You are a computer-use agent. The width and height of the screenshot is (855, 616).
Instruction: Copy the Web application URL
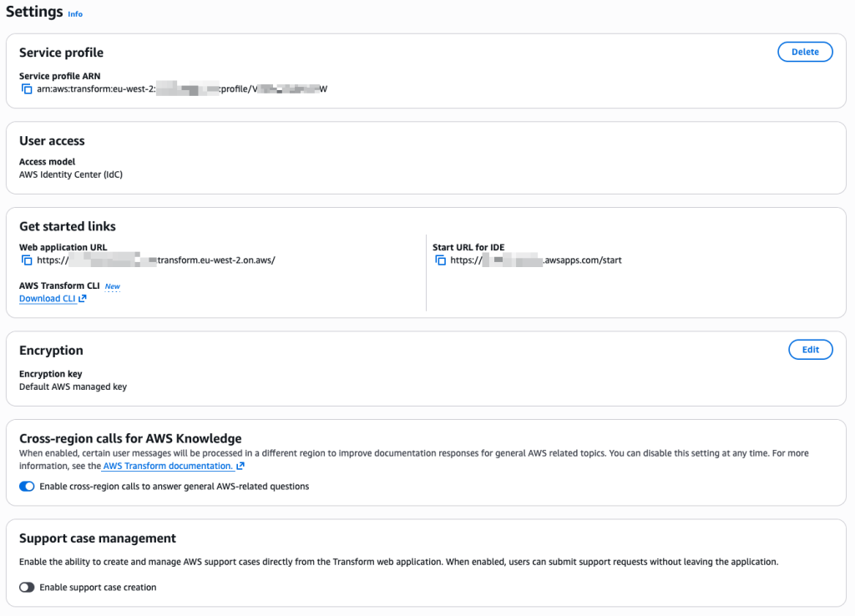click(27, 260)
